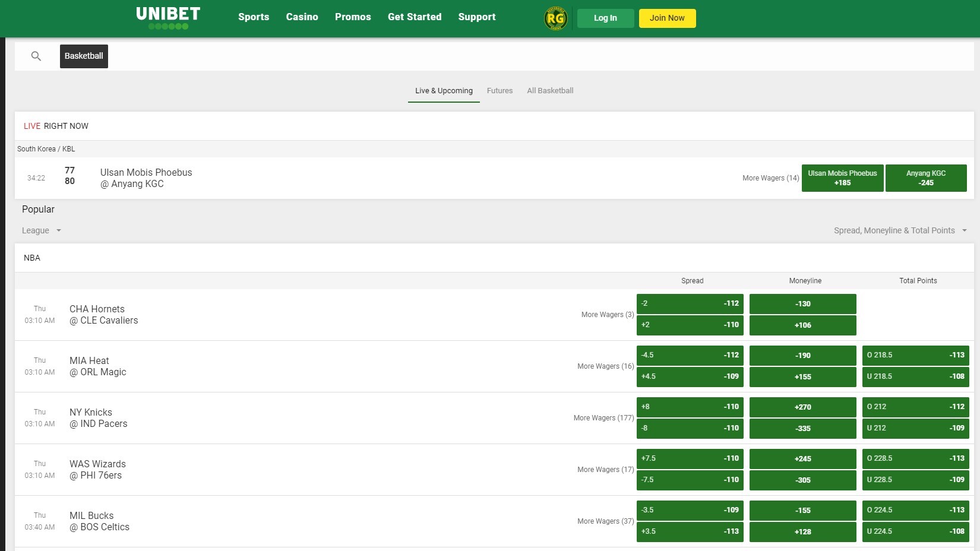Select Over 218.5 total points

point(916,355)
